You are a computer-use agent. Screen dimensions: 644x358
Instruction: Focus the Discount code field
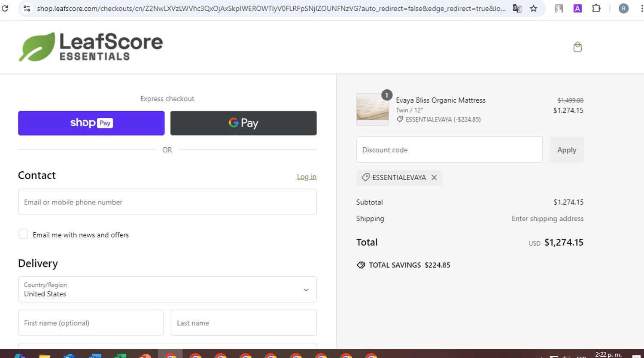[450, 150]
